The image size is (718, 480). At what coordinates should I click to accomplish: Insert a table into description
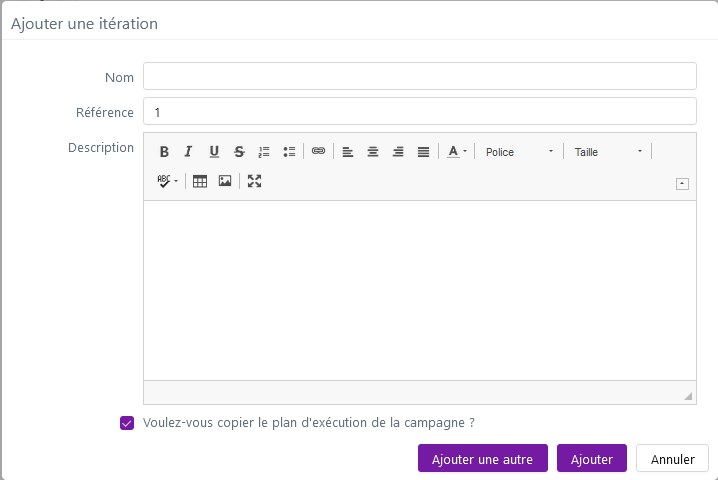pos(200,181)
